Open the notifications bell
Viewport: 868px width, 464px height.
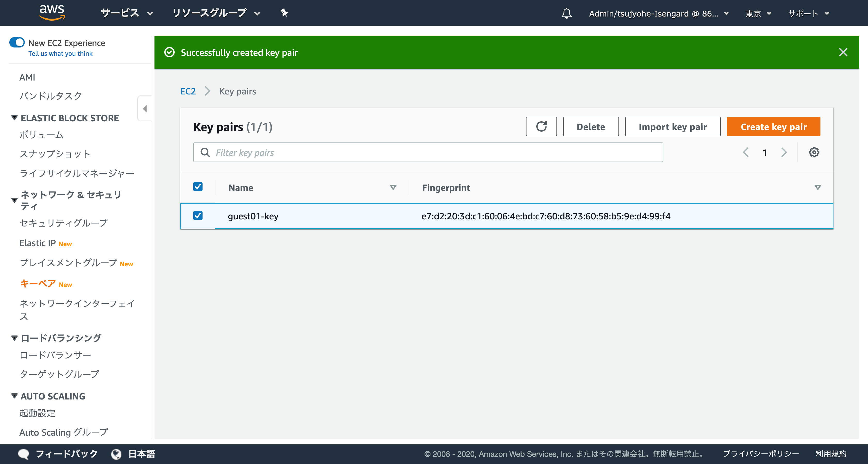567,13
